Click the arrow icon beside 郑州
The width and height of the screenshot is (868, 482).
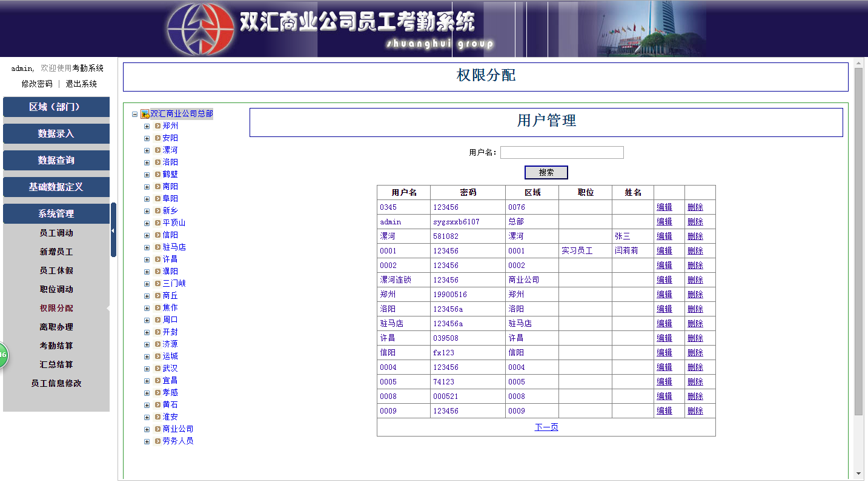coord(157,126)
